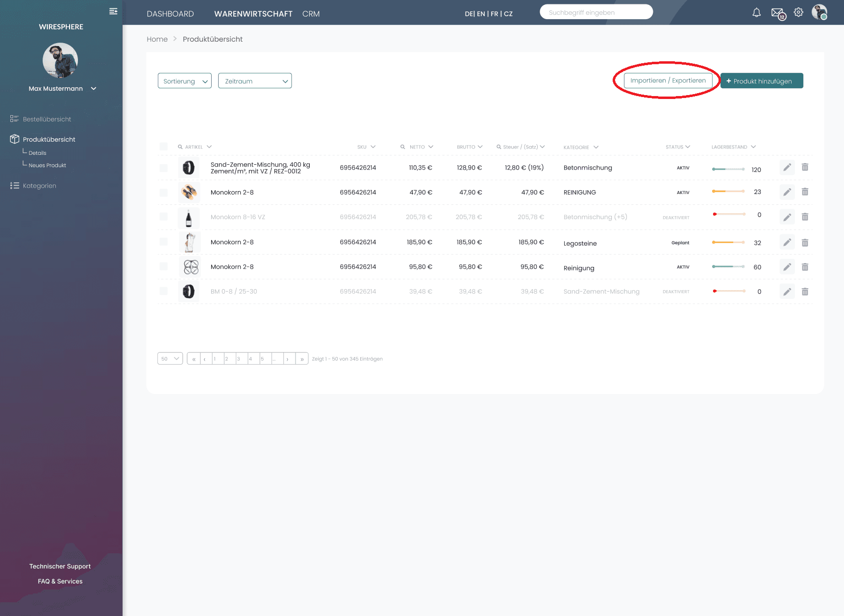844x616 pixels.
Task: Click the stock level bar showing 120
Action: tap(728, 169)
